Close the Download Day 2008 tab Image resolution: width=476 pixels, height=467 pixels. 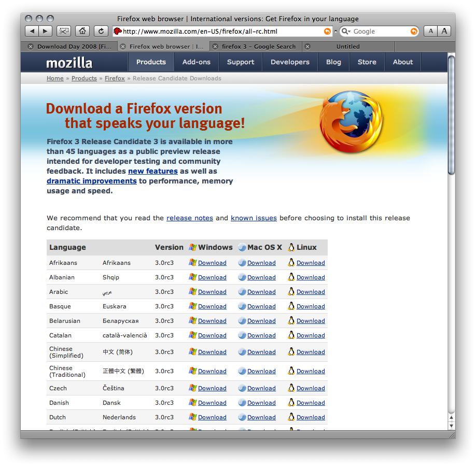[31, 47]
